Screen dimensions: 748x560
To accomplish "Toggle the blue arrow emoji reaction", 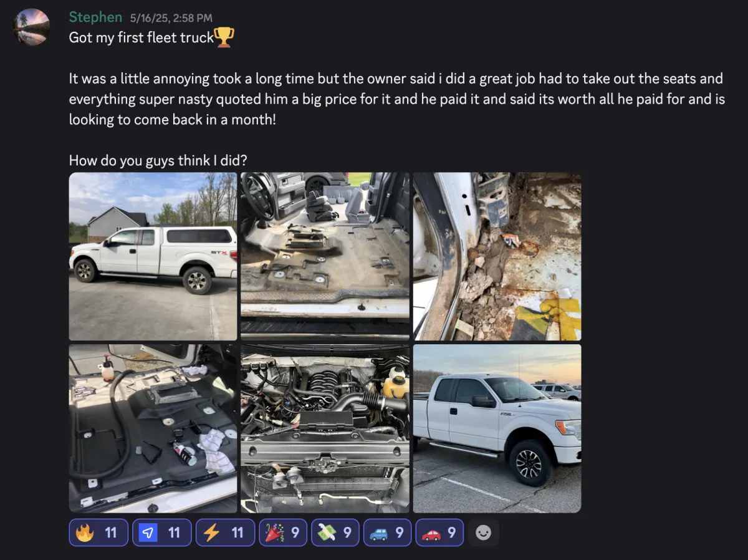I will click(162, 533).
